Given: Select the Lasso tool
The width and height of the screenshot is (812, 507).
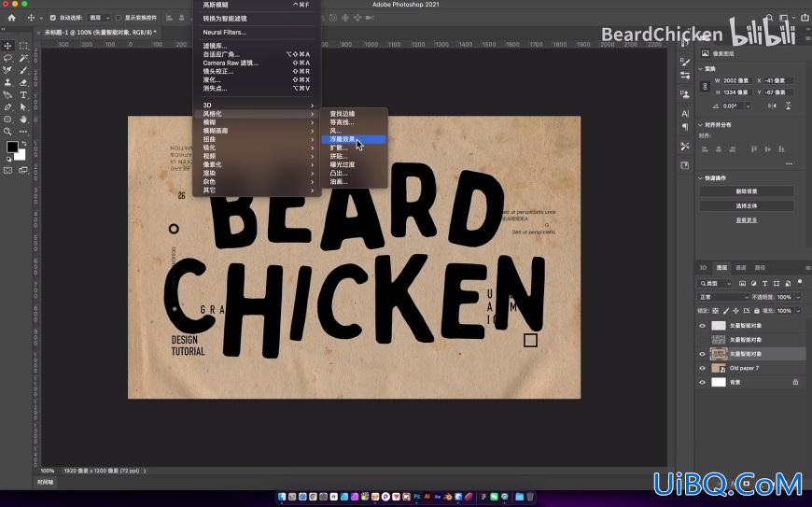Looking at the screenshot, I should click(7, 58).
